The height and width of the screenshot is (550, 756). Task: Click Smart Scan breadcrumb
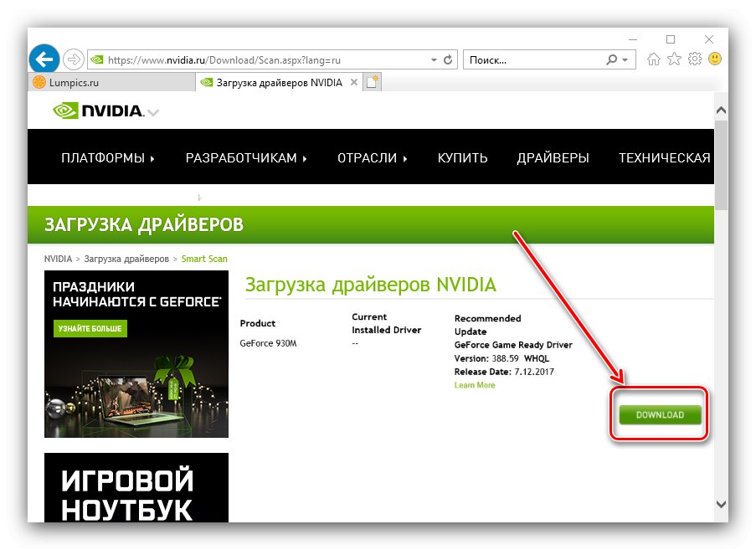pos(204,259)
